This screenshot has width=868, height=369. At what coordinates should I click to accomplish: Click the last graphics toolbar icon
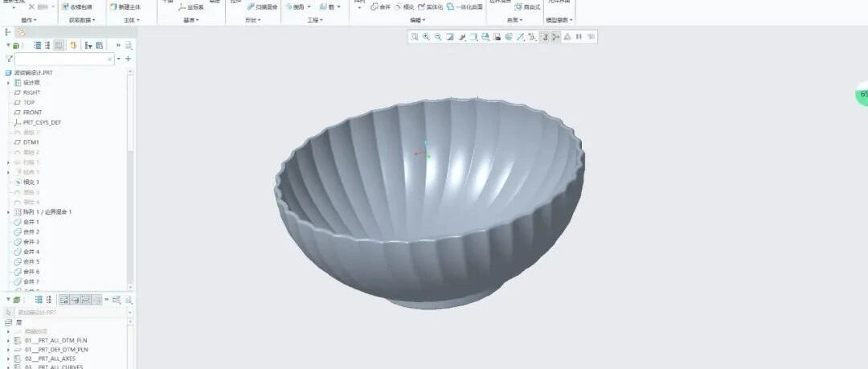click(592, 36)
